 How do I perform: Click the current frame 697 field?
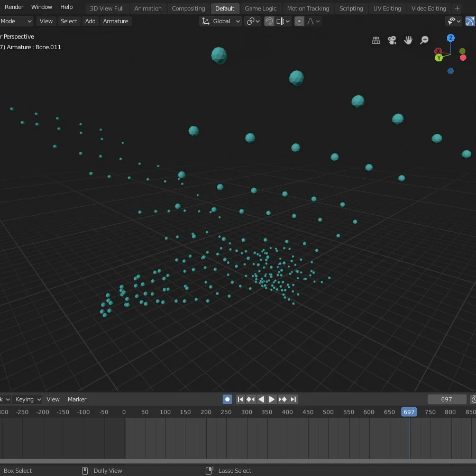pyautogui.click(x=447, y=399)
